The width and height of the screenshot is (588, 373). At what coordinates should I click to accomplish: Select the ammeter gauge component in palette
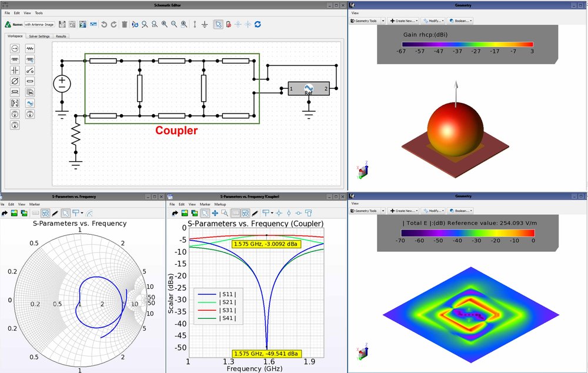(x=15, y=125)
